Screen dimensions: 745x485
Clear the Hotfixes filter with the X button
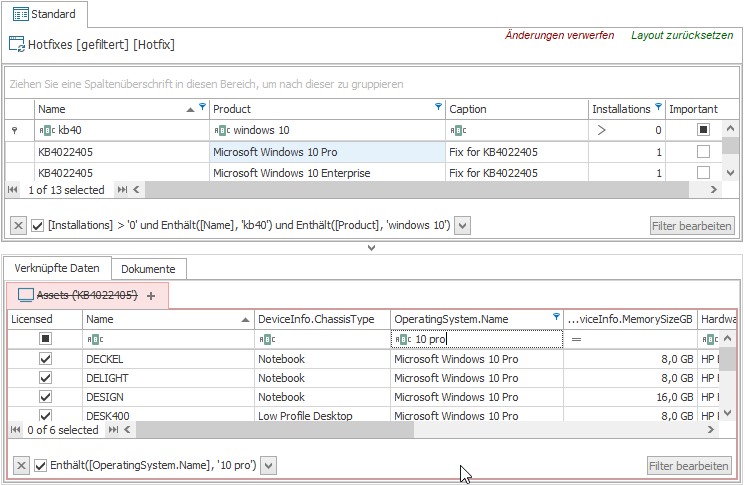tap(19, 225)
